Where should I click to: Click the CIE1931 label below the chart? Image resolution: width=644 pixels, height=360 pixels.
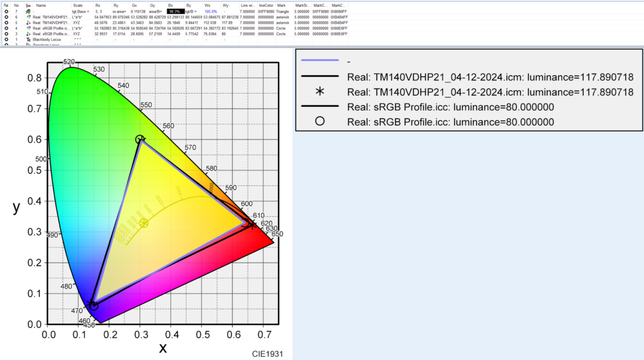(267, 354)
